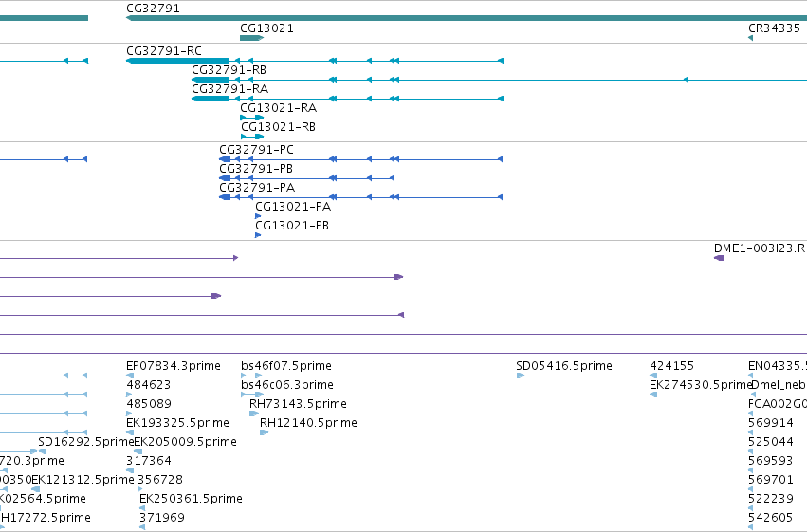
Task: Click the CR34335 small arrow glyph
Action: click(x=750, y=38)
